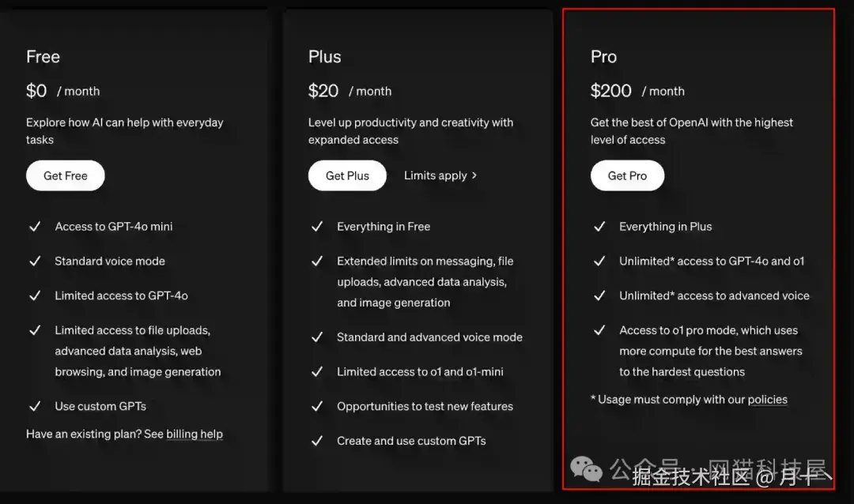Click the Limited access to o1 and o1-mini item

[x=420, y=371]
